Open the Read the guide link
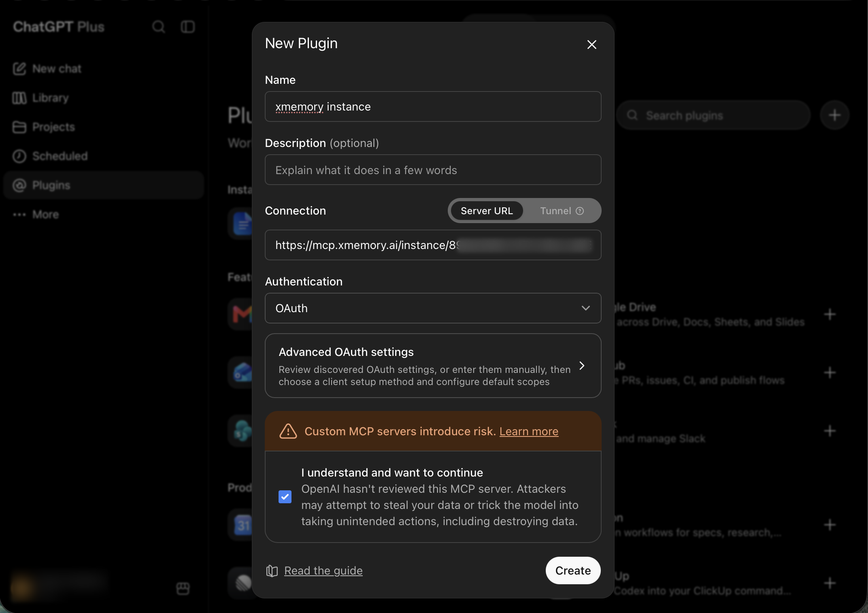Screen dimensions: 868x613 [x=323, y=570]
